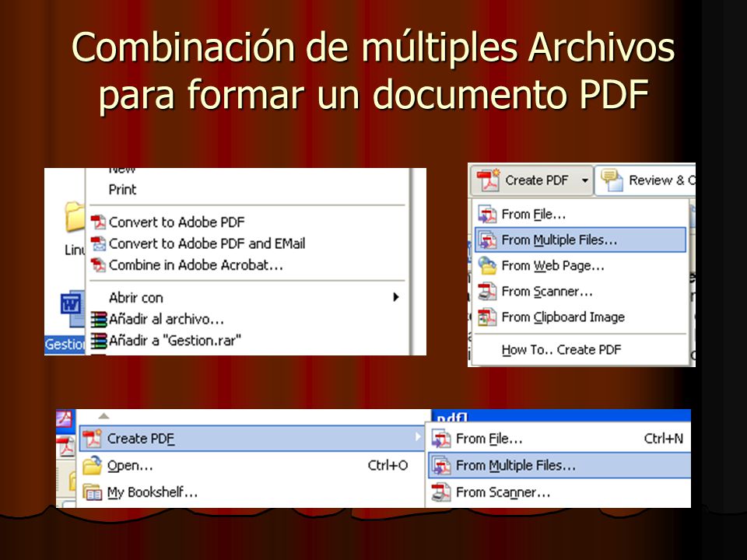Click Create PDF icon in File menu
The width and height of the screenshot is (747, 560).
tap(93, 438)
